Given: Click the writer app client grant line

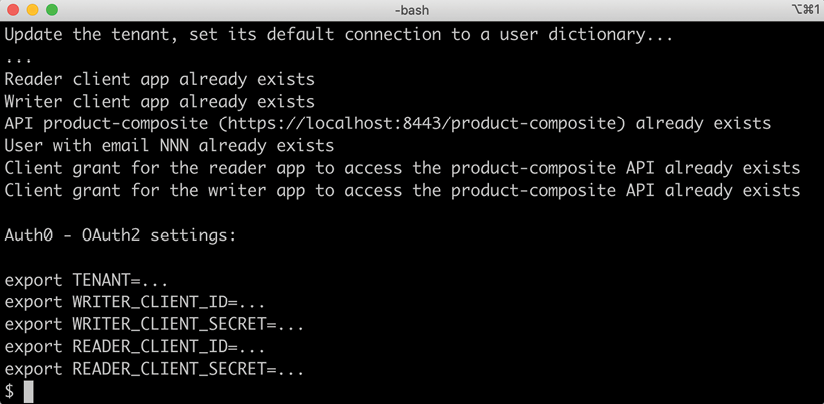Looking at the screenshot, I should pos(402,190).
